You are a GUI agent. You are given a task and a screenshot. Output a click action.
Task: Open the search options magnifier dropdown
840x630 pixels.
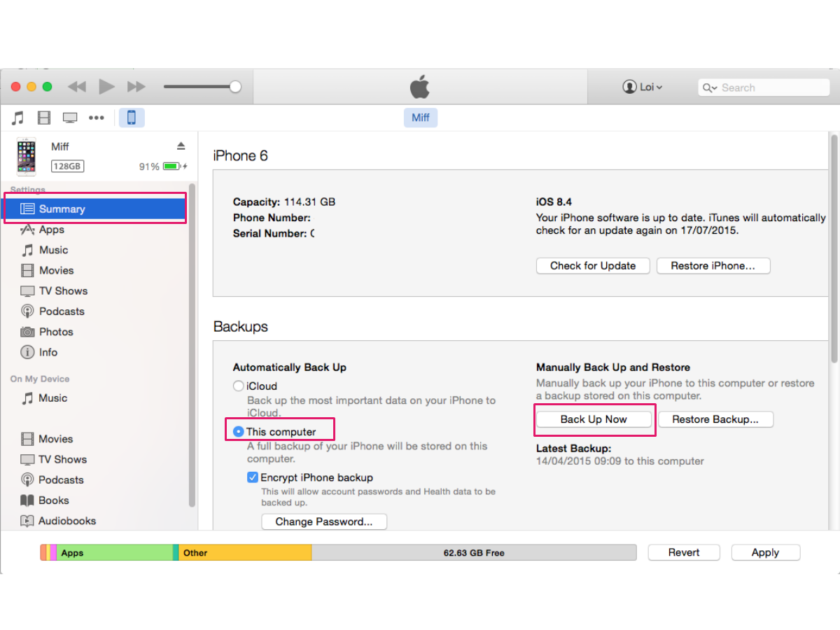710,87
